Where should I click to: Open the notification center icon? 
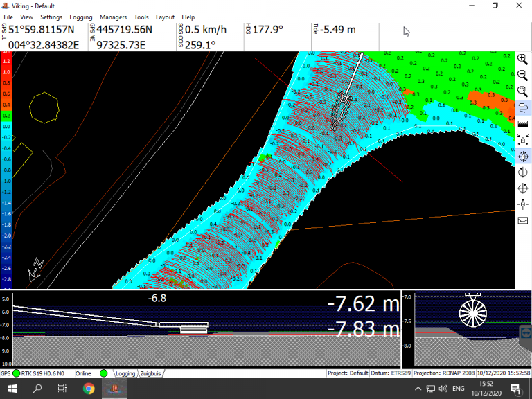[515, 389]
